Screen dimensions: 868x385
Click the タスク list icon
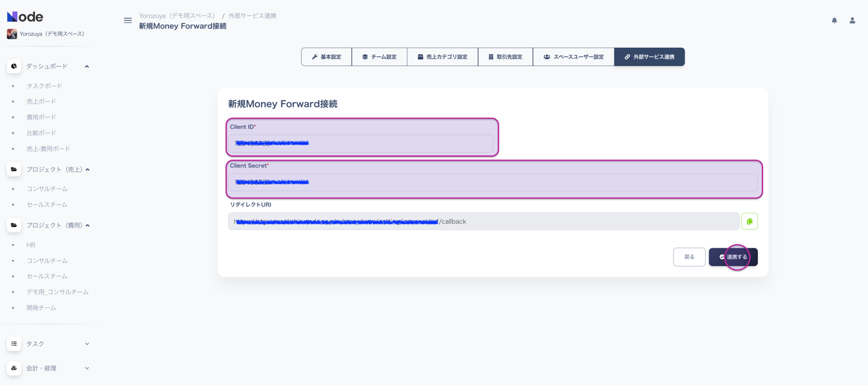(14, 344)
